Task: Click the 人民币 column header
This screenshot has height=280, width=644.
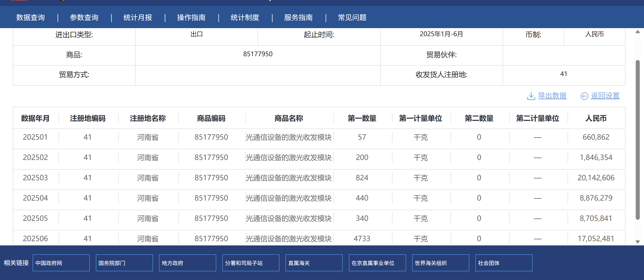Action: 596,118
